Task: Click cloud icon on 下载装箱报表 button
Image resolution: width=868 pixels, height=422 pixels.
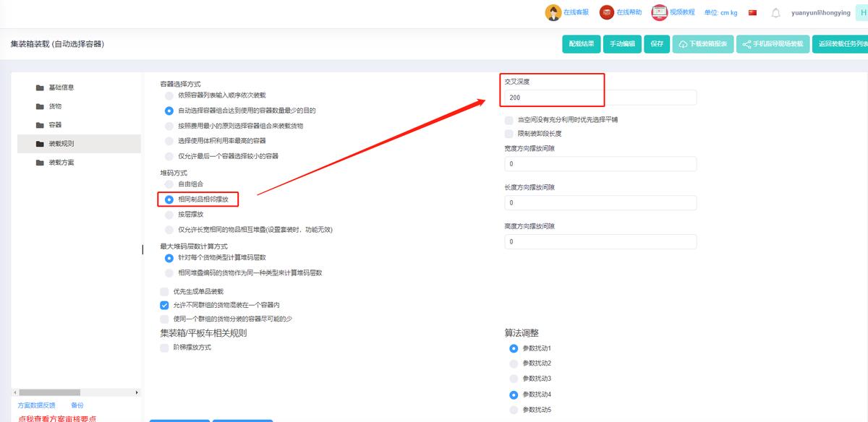Action: tap(683, 44)
